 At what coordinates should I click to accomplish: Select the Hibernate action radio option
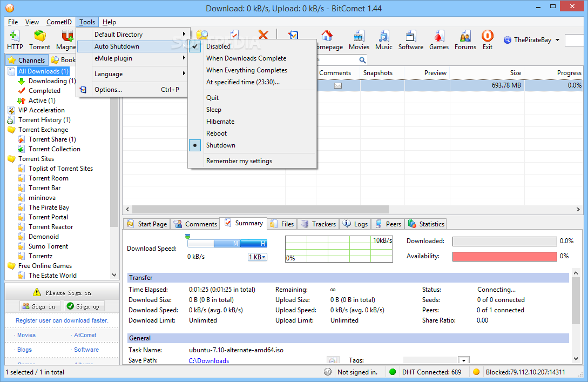pyautogui.click(x=252, y=122)
